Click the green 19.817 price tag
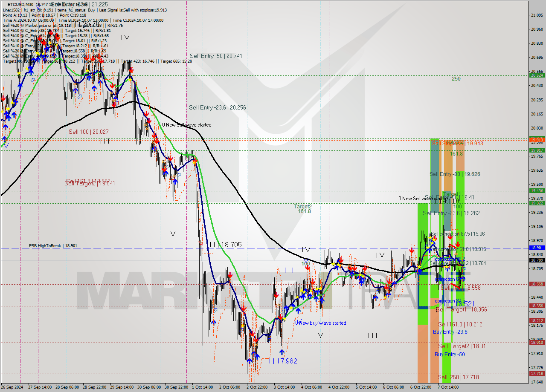This screenshot has height=392, width=546. 537,150
